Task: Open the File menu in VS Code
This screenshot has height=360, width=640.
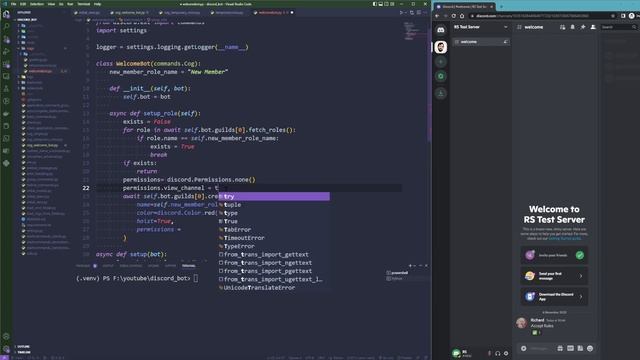Action: (x=13, y=4)
